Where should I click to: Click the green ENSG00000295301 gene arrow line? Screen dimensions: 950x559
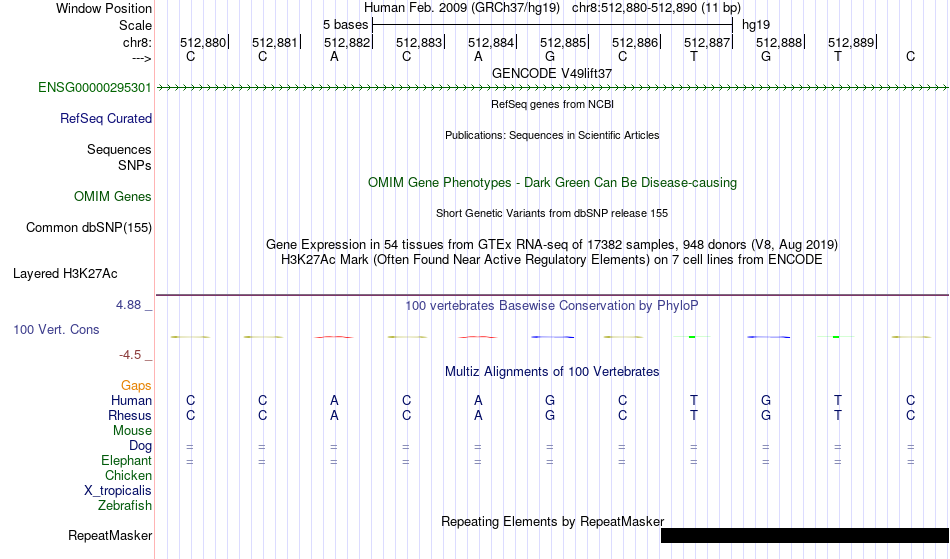pos(553,88)
